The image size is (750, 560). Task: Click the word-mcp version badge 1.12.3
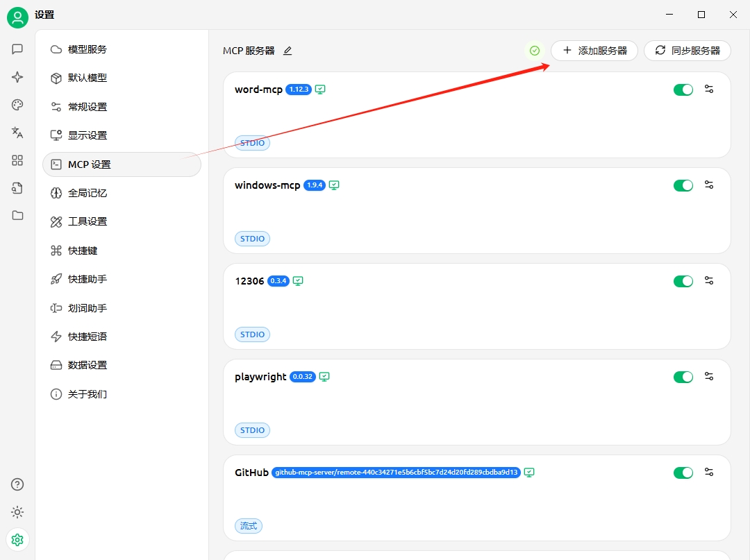point(299,90)
